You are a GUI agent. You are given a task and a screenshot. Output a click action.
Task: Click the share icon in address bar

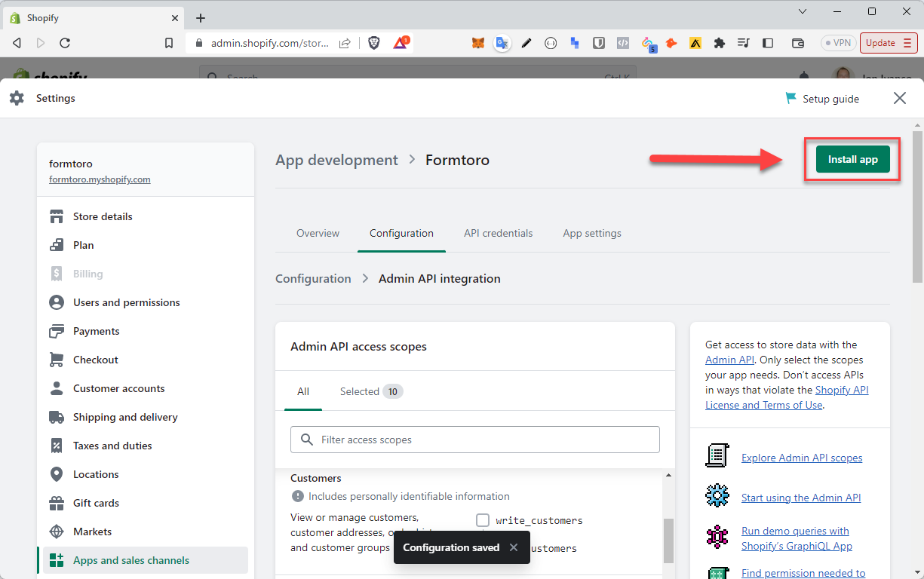coord(345,43)
